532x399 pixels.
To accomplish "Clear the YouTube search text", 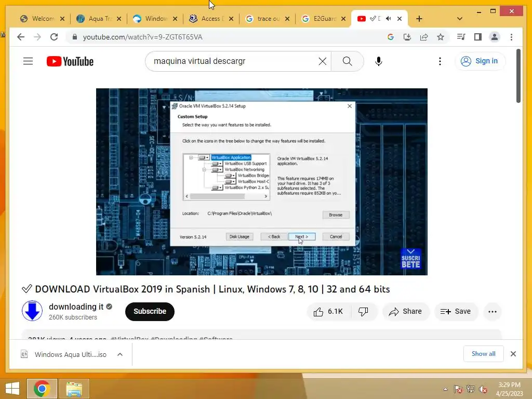I will (x=322, y=61).
